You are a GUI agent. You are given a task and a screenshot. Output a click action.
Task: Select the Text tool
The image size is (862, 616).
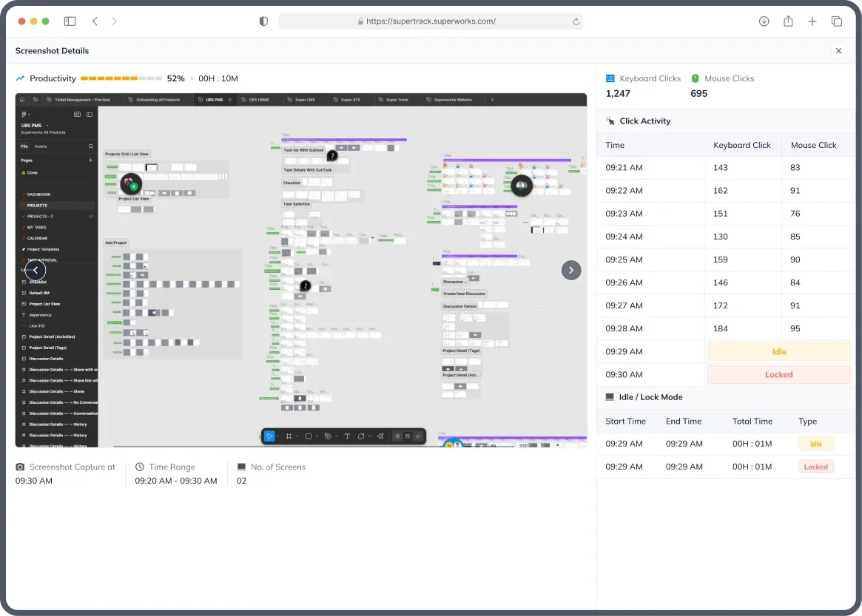click(x=348, y=436)
